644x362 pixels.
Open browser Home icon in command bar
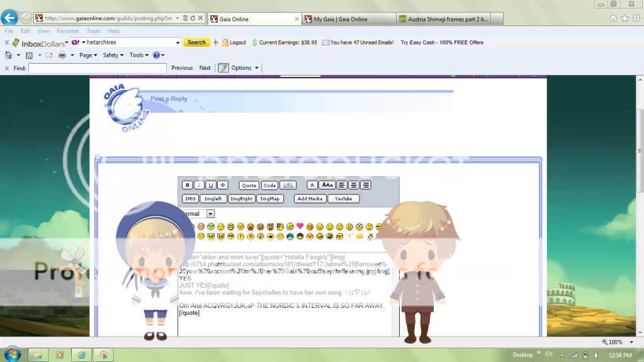pos(8,55)
